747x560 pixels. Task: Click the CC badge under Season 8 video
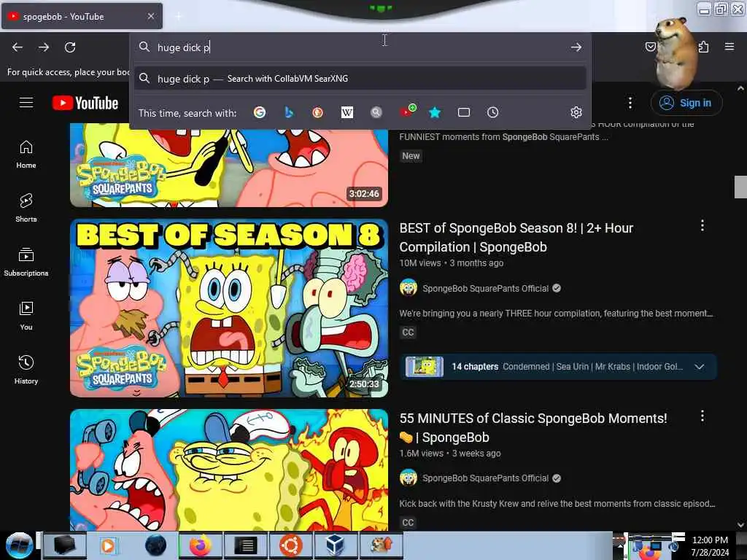click(408, 332)
